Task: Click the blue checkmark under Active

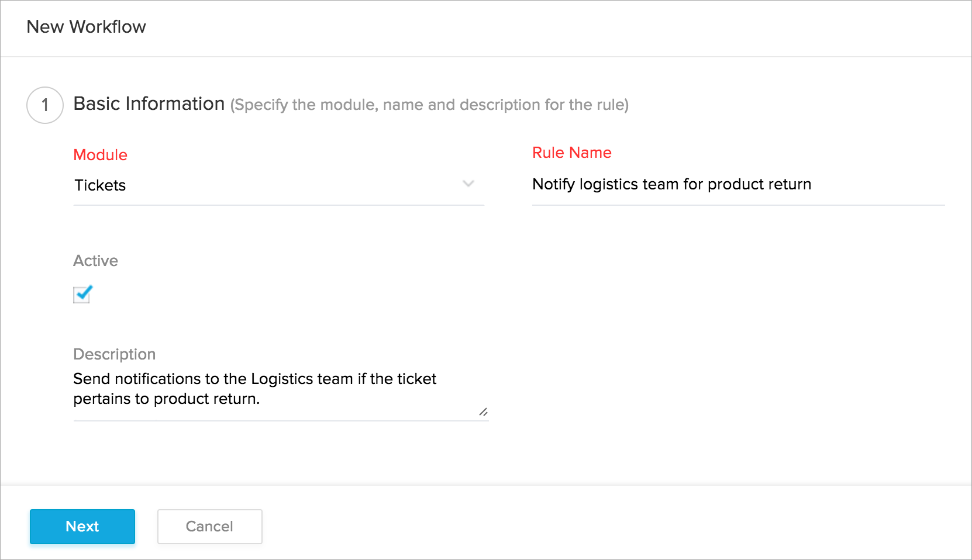Action: pos(84,292)
